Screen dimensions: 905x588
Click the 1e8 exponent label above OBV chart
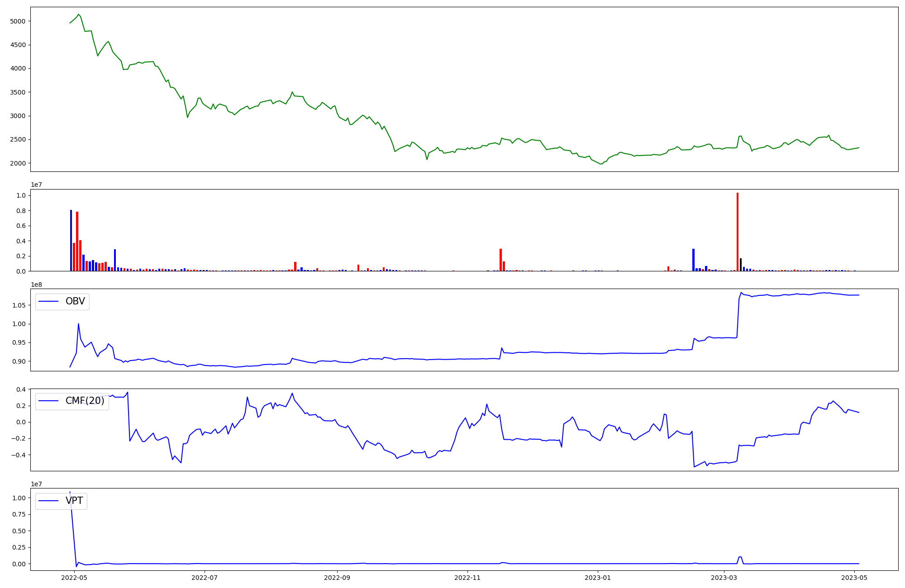(x=36, y=285)
